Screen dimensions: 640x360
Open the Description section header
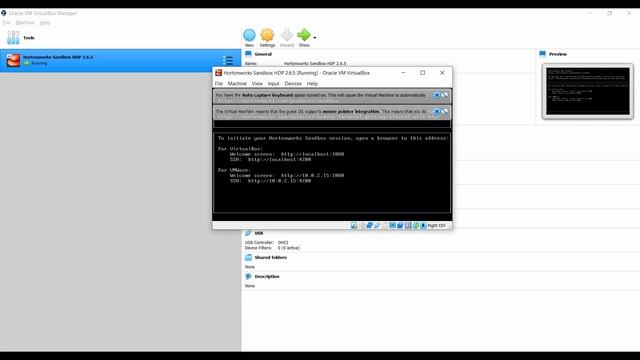(x=267, y=276)
